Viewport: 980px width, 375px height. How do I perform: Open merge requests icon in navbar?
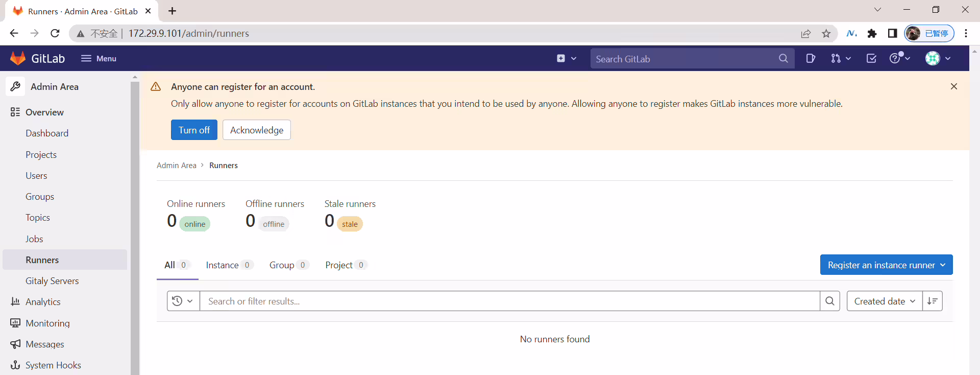tap(840, 58)
